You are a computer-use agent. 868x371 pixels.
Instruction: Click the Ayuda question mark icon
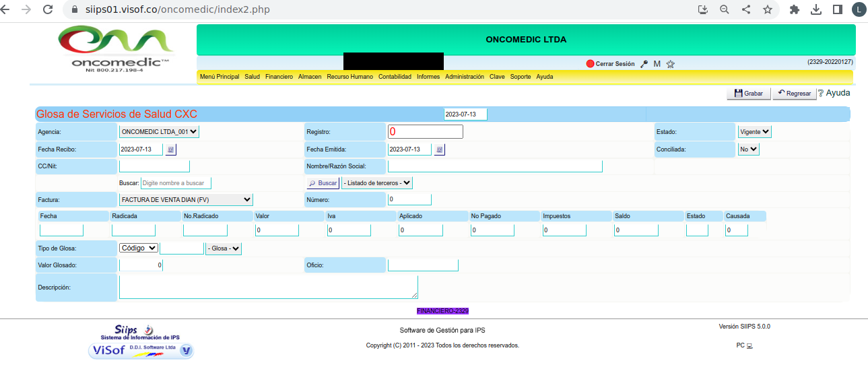(821, 94)
